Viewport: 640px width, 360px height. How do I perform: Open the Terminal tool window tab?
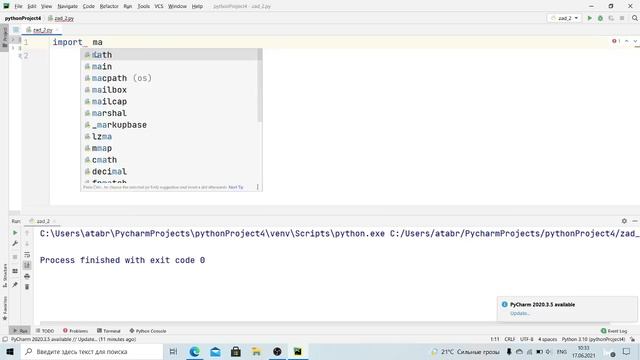pyautogui.click(x=109, y=331)
